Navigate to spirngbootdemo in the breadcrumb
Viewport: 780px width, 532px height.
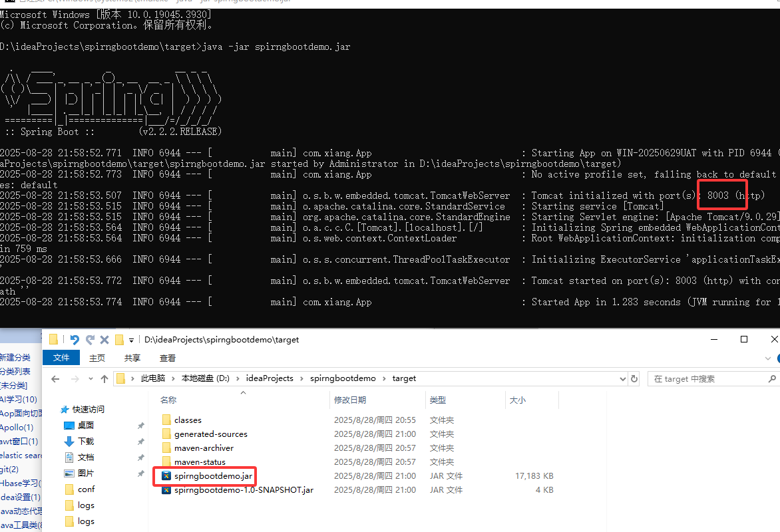point(343,378)
